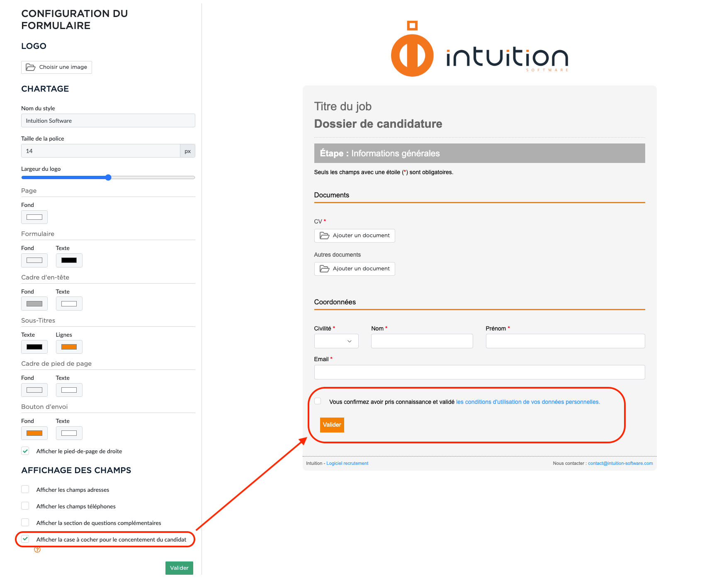Viewport: 719px width, 588px height.
Task: Click the Étape : Informations générales header
Action: [x=480, y=153]
